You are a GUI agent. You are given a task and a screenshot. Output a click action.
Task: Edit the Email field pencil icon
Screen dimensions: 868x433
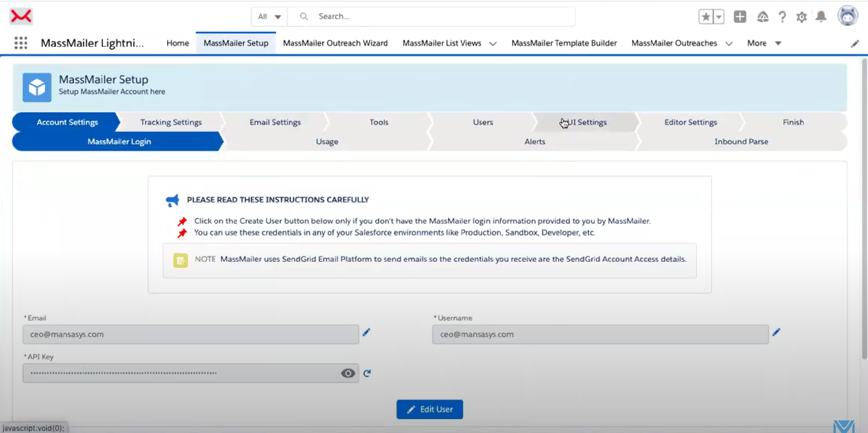point(366,332)
